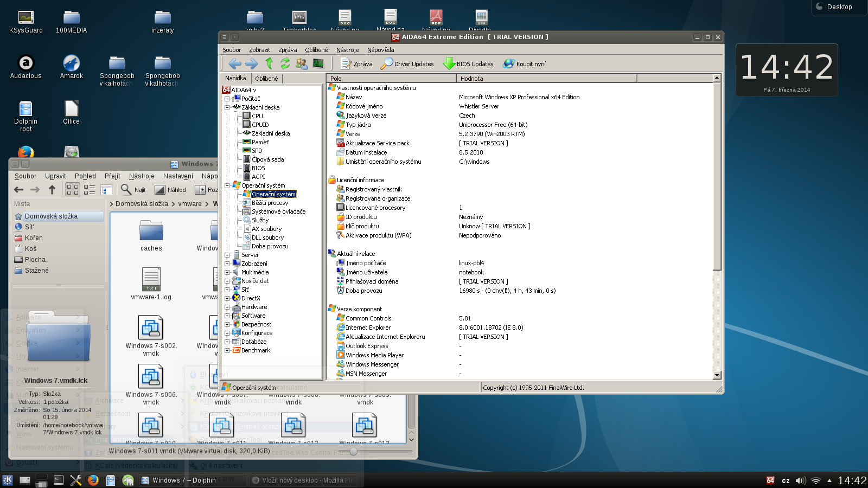This screenshot has width=868, height=488.
Task: Collapse the Základní deska tree node
Action: tap(227, 107)
